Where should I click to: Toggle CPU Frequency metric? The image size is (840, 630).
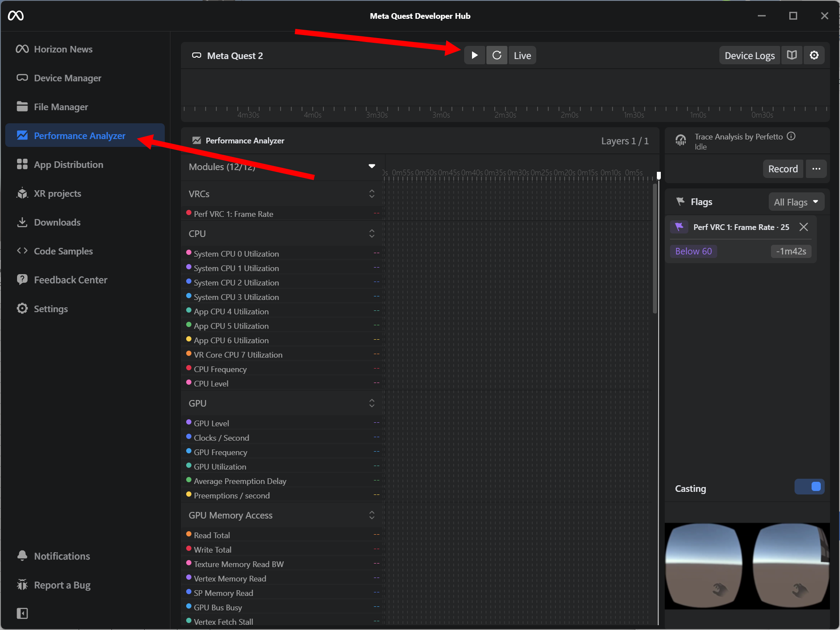(283, 369)
